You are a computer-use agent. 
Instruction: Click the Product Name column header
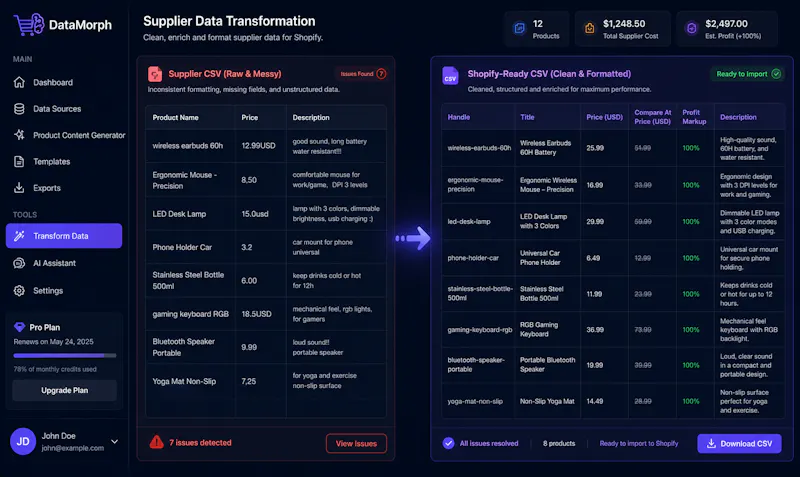(x=176, y=117)
